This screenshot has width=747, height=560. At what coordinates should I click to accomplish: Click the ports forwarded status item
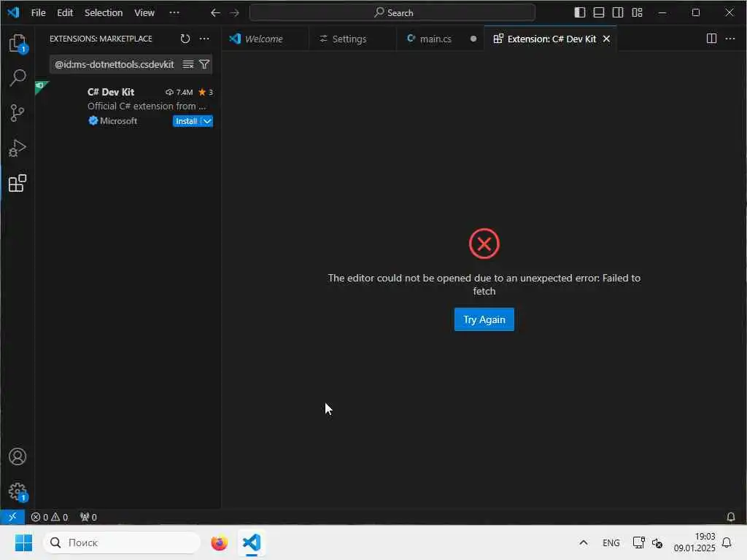tap(88, 517)
